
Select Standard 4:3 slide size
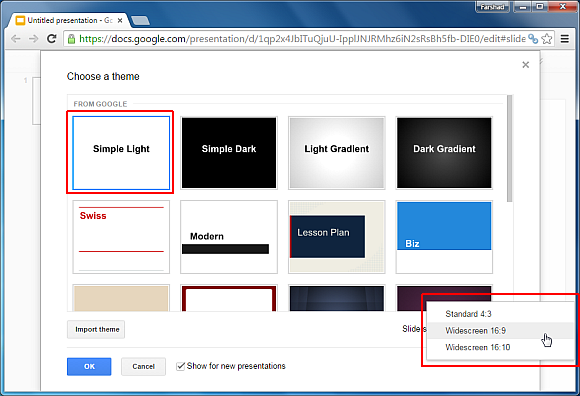[x=500, y=314]
